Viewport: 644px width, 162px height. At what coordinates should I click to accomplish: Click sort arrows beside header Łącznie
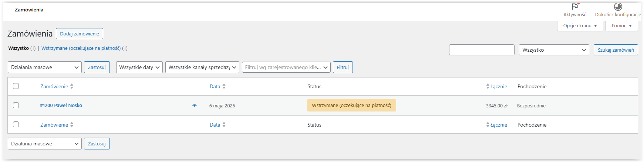pyautogui.click(x=488, y=86)
